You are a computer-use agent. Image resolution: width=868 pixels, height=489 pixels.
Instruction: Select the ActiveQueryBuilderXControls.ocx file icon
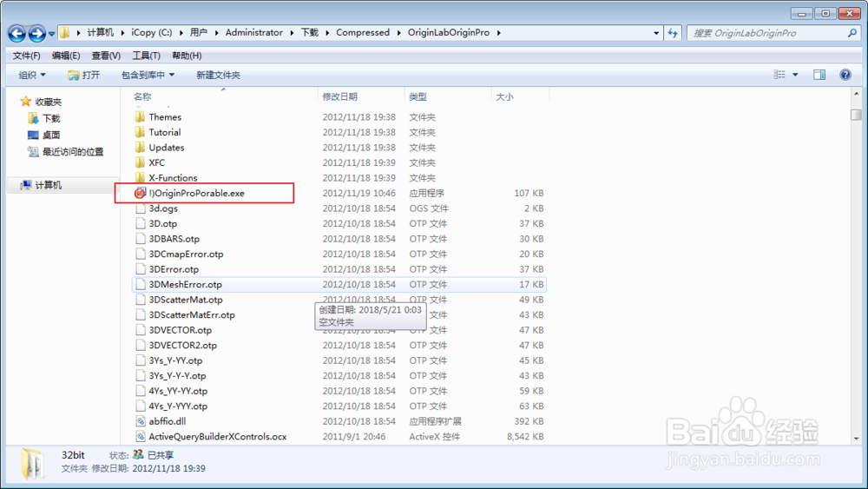(141, 436)
